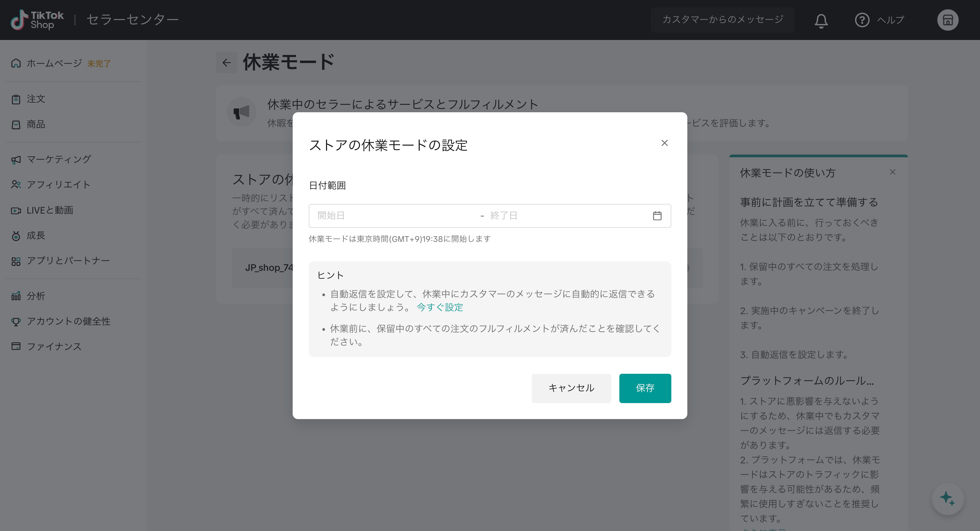The width and height of the screenshot is (980, 531).
Task: Open the カスタマーからのメッセージ box
Action: (722, 20)
